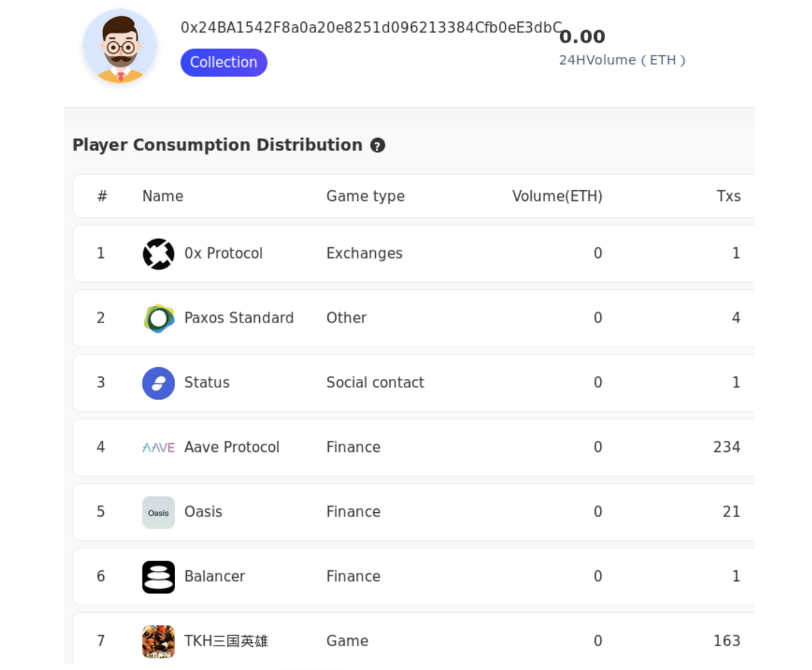Click the Finance cell in Balancer row
812x670 pixels.
353,576
